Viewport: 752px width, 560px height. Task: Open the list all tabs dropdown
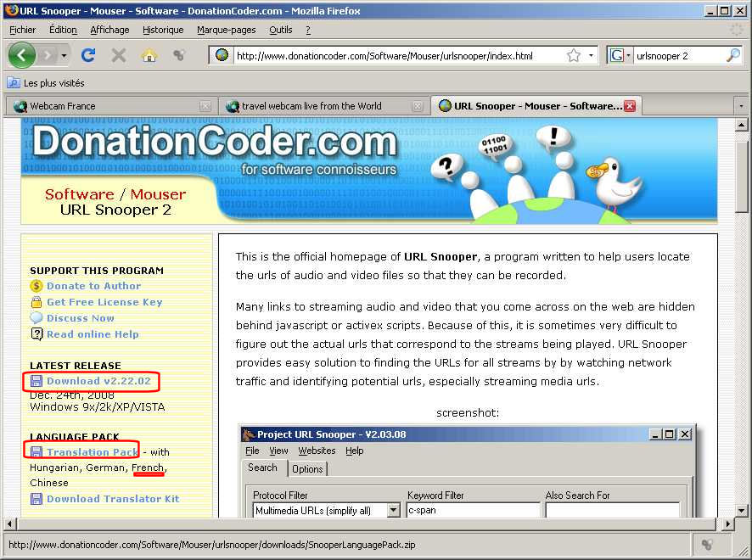coord(742,106)
